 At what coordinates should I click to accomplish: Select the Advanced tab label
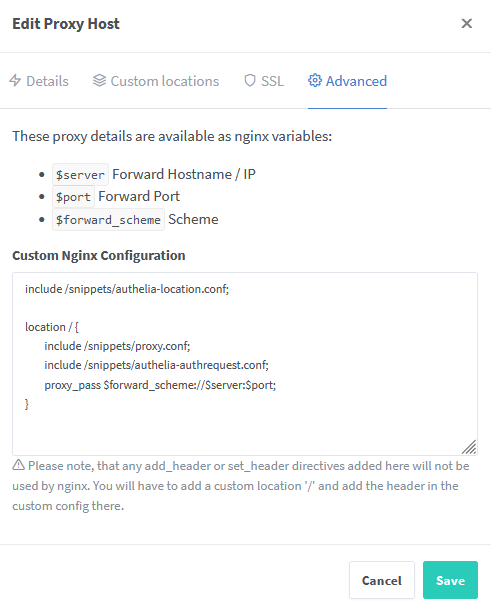click(x=356, y=81)
